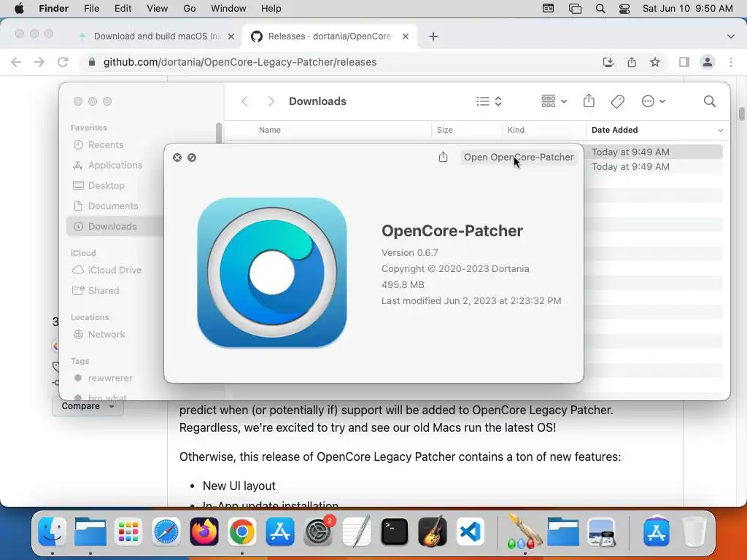Close the Download and build macOS tab
Screen dimensions: 747x560
(231, 36)
